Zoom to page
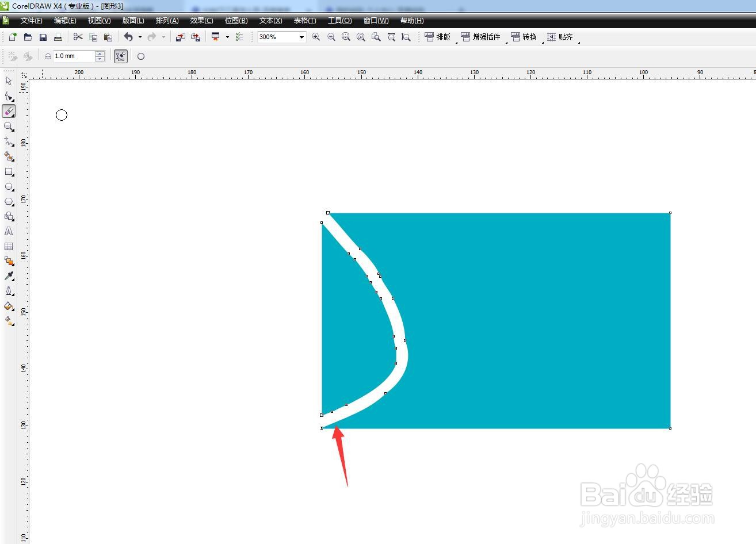 click(376, 37)
